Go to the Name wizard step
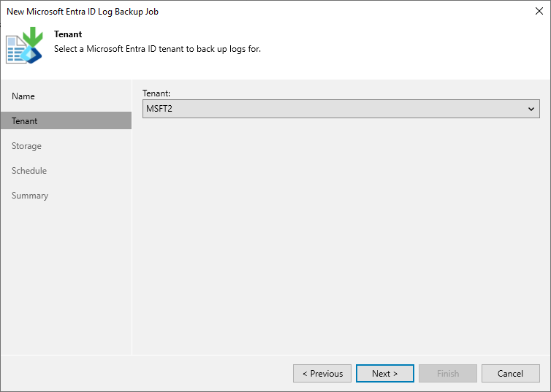 tap(23, 96)
